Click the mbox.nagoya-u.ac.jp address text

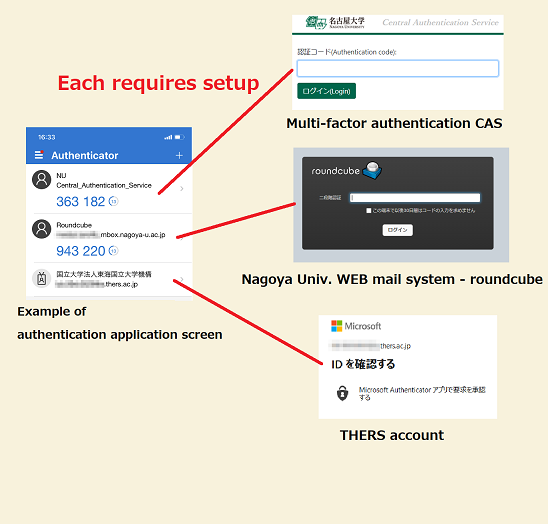133,235
